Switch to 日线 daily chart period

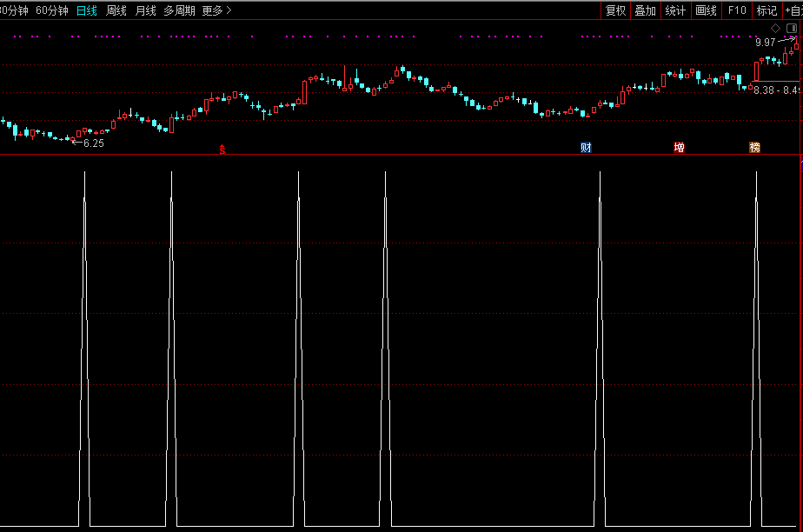(x=87, y=10)
